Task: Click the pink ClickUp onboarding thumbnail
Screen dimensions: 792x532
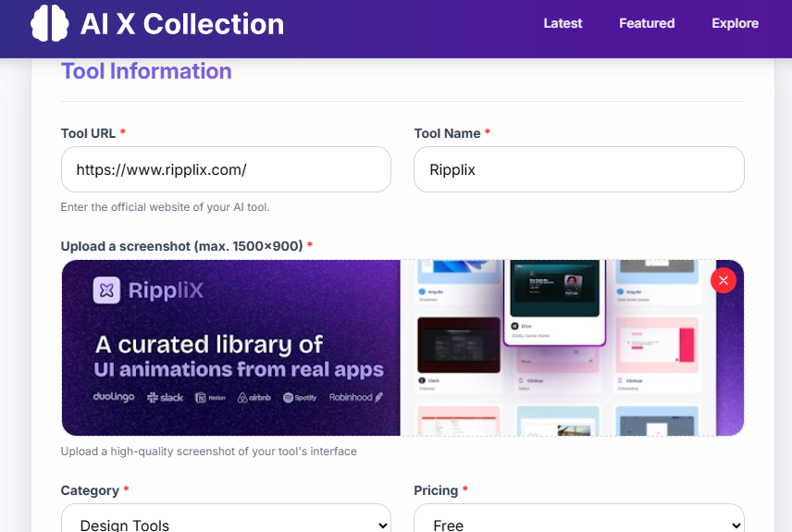Action: click(656, 345)
